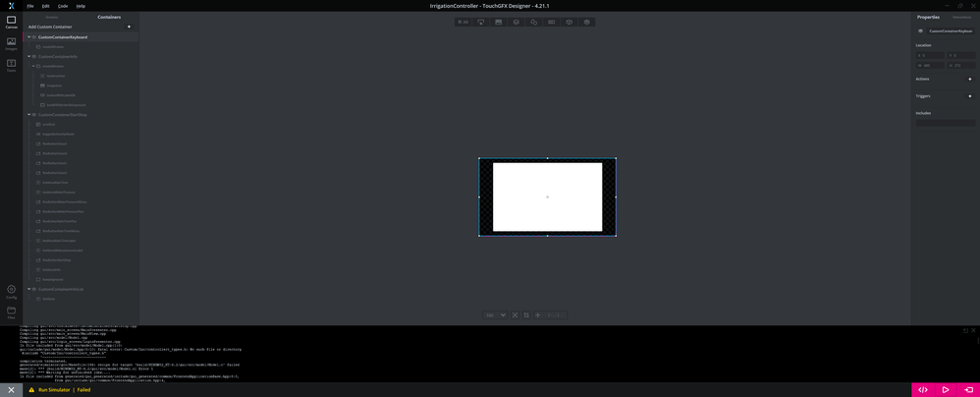980x397 pixels.
Task: Open the Help menu
Action: pos(81,6)
